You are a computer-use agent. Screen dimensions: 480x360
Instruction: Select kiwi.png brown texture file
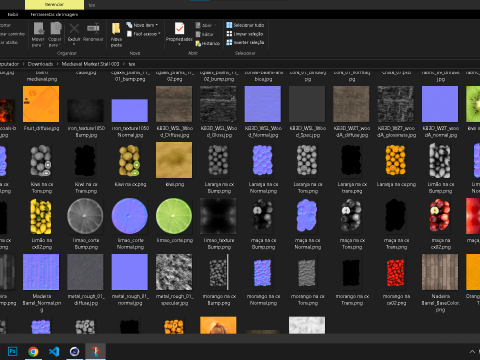click(x=174, y=160)
